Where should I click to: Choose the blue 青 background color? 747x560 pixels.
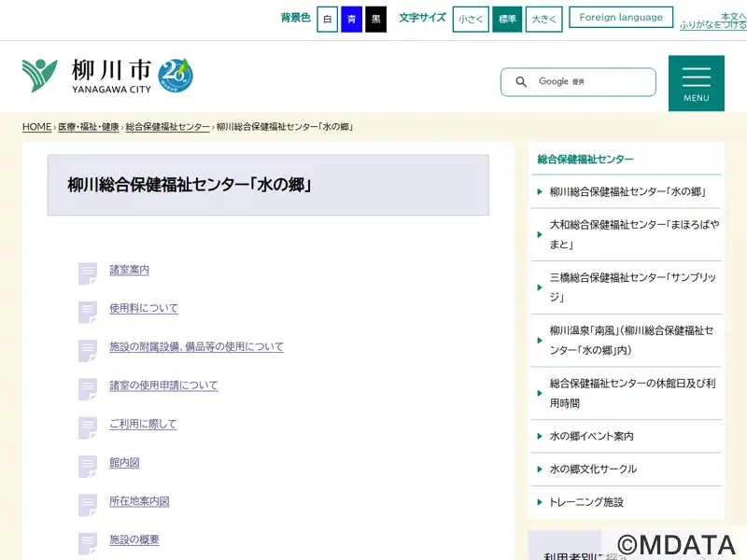coord(351,20)
